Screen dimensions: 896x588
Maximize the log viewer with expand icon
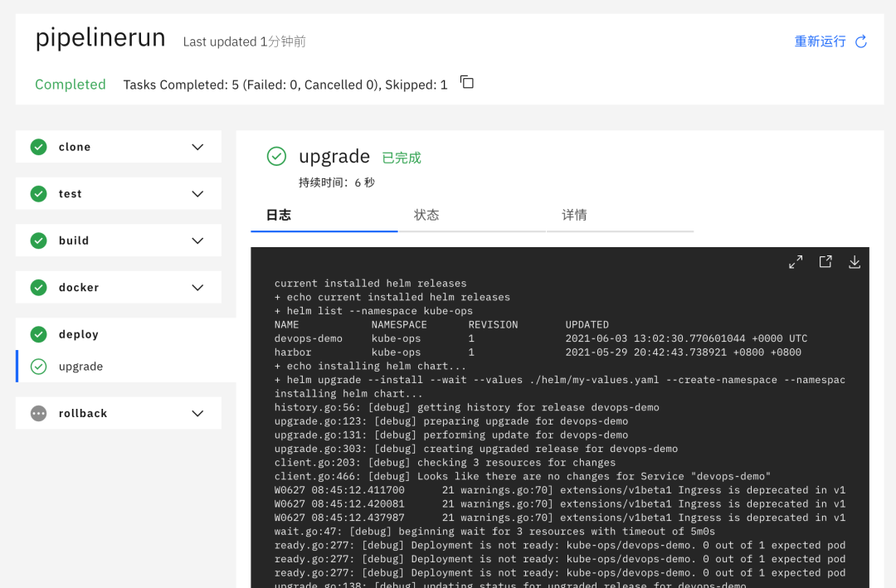(796, 262)
